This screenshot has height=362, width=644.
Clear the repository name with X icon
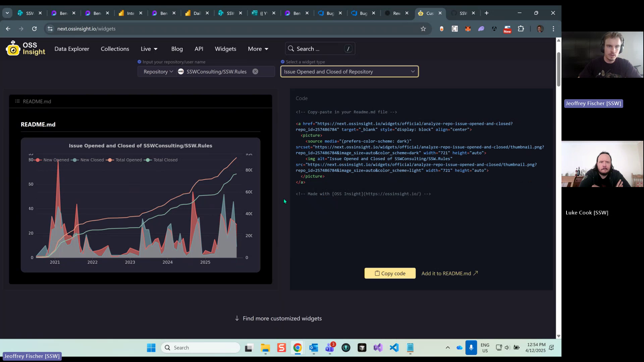255,71
